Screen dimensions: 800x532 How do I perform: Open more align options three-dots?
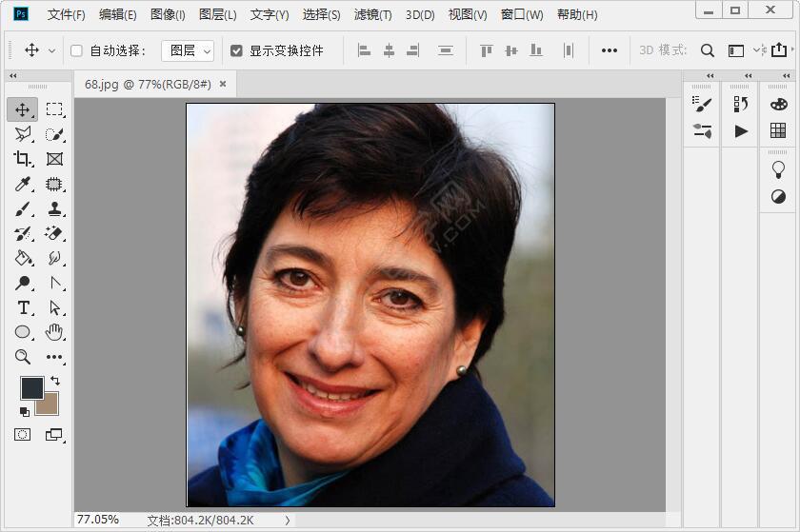(x=610, y=50)
